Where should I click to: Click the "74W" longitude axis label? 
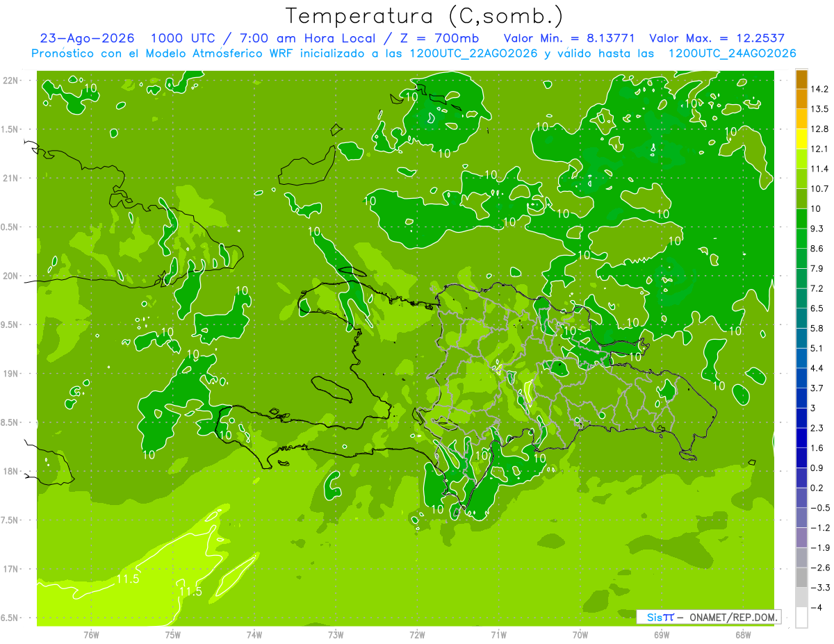tap(254, 634)
